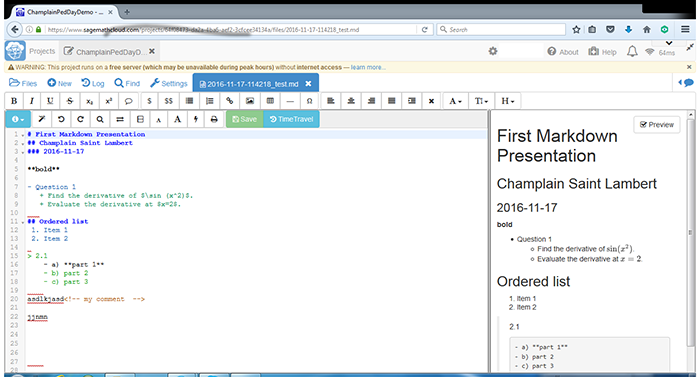This screenshot has height=377, width=700.
Task: Open project Settings tab
Action: click(169, 83)
